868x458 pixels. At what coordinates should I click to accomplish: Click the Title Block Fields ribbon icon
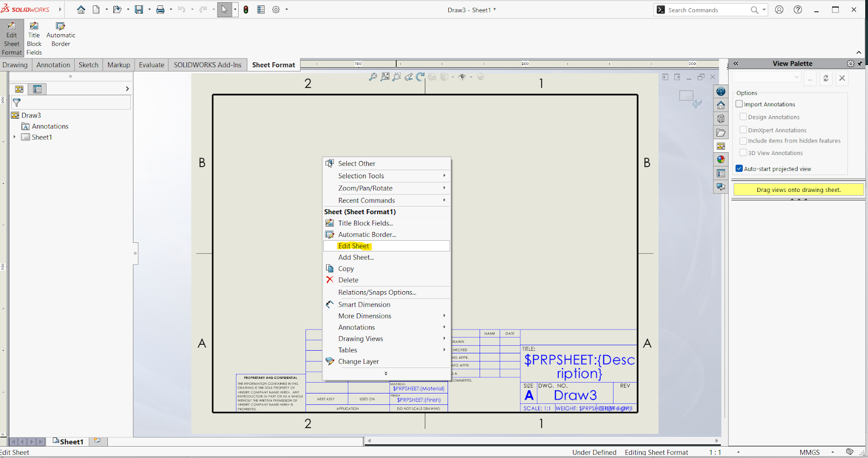pyautogui.click(x=34, y=27)
